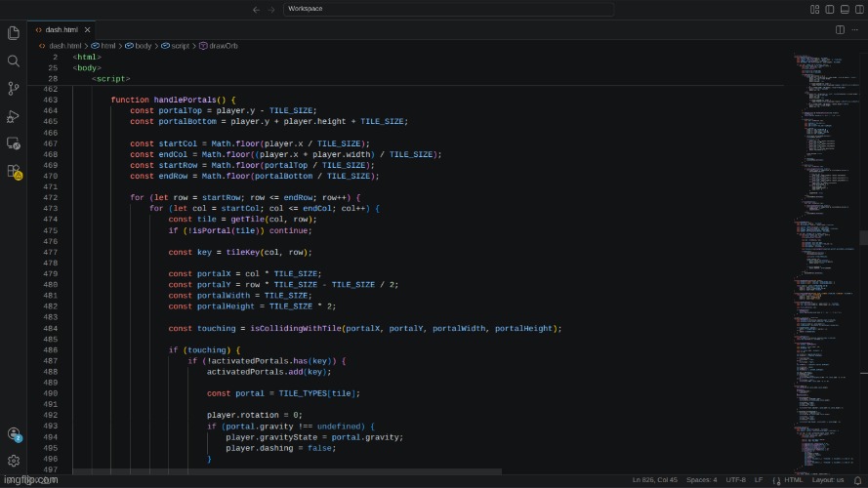
Task: Open the Explorer panel in activity bar
Action: (x=14, y=33)
